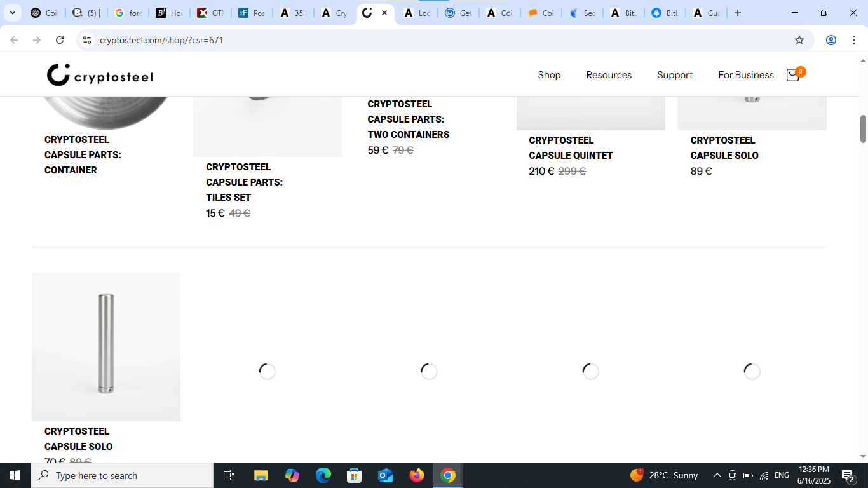Open the tab search dropdown
The height and width of the screenshot is (488, 868).
coord(12,13)
